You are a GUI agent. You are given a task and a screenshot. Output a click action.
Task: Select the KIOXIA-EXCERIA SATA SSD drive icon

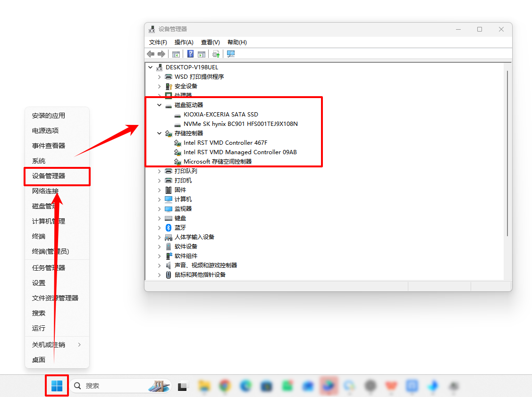[177, 115]
